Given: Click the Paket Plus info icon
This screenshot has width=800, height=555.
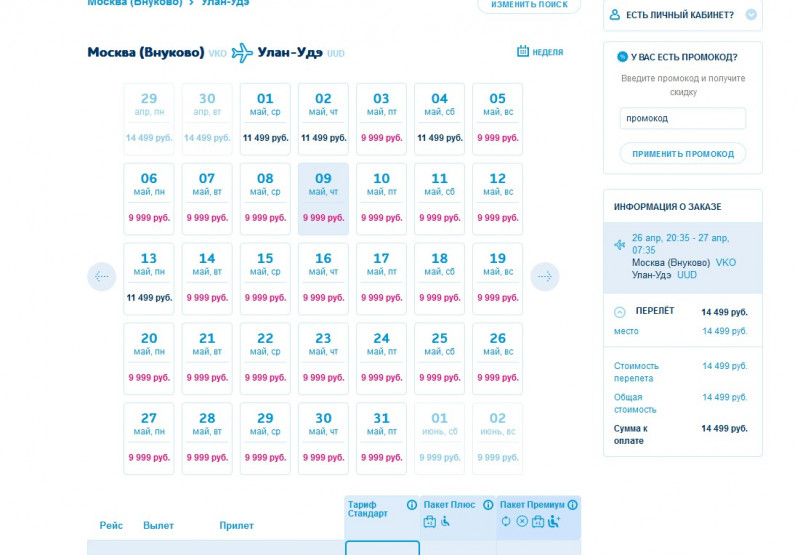Looking at the screenshot, I should pyautogui.click(x=488, y=505).
